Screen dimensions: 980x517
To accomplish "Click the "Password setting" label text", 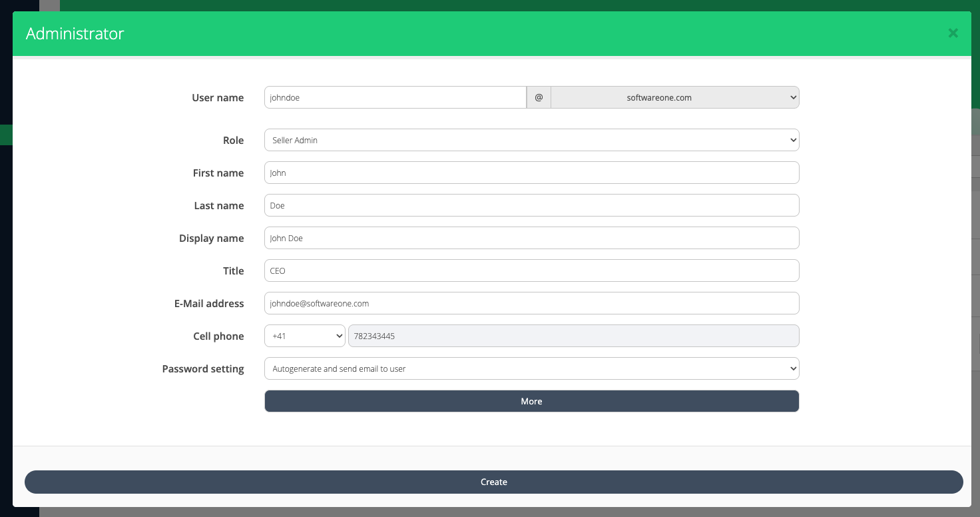I will [x=203, y=369].
